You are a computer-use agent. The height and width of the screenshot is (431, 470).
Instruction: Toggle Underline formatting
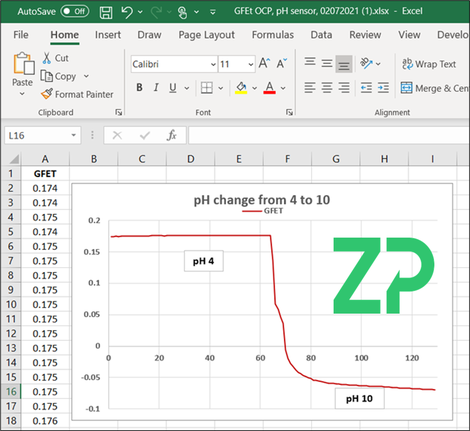(x=172, y=88)
